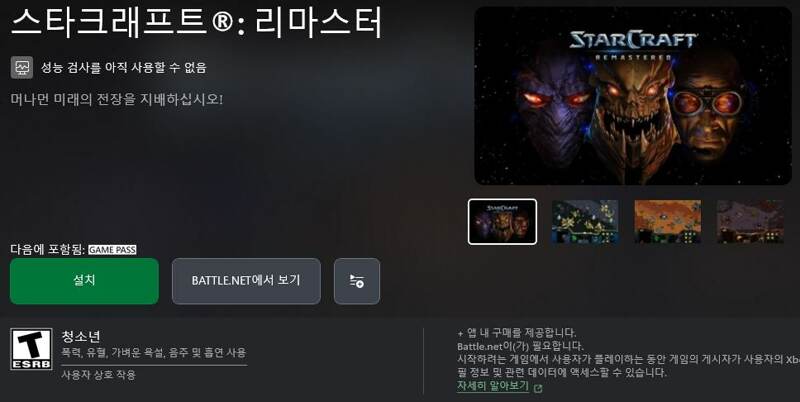Click 성능 검사를 아직 사용할 수 없음 text
This screenshot has width=800, height=402.
point(124,67)
